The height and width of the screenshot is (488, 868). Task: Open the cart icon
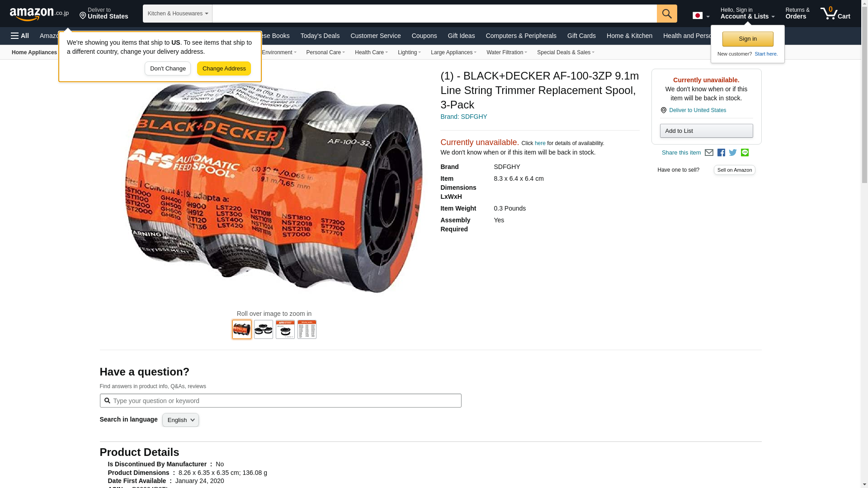[x=835, y=13]
